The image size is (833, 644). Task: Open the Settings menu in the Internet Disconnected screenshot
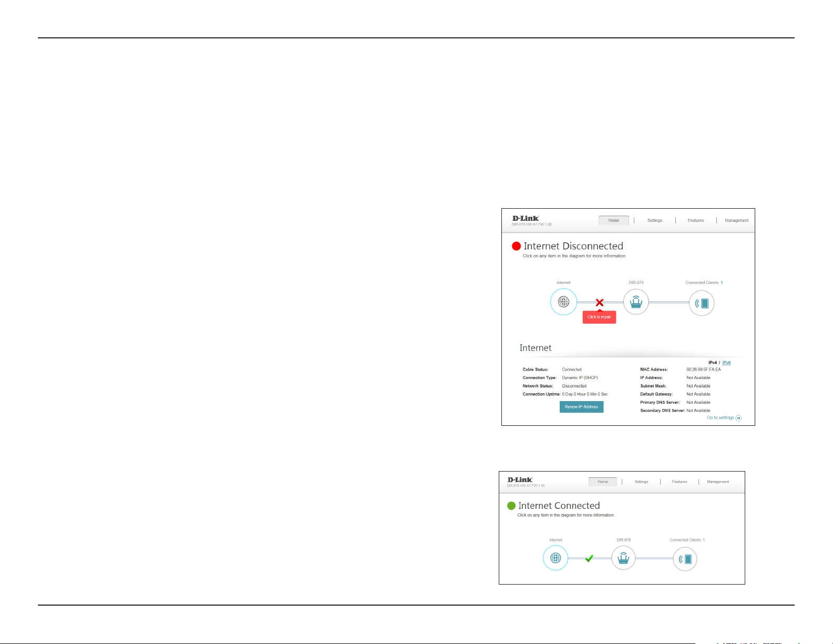tap(655, 220)
